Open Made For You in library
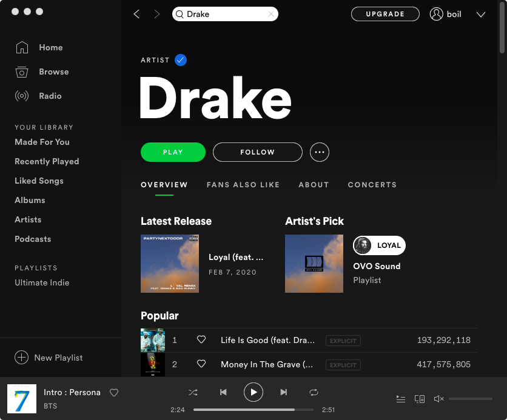The image size is (507, 420). (42, 142)
